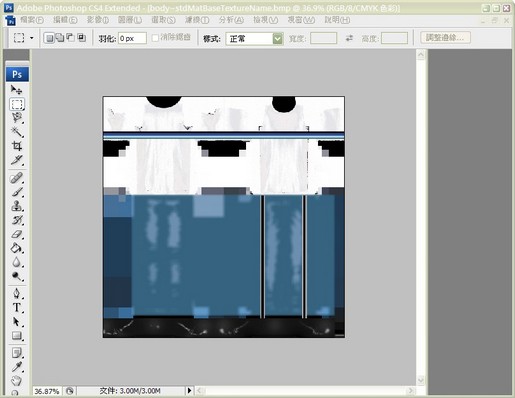515x398 pixels.
Task: Click the vertical scrollbar down arrow
Action: point(421,380)
